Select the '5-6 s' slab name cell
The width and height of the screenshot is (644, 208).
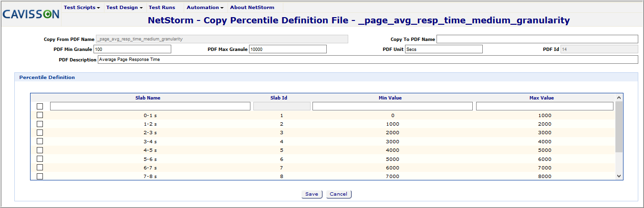point(150,159)
